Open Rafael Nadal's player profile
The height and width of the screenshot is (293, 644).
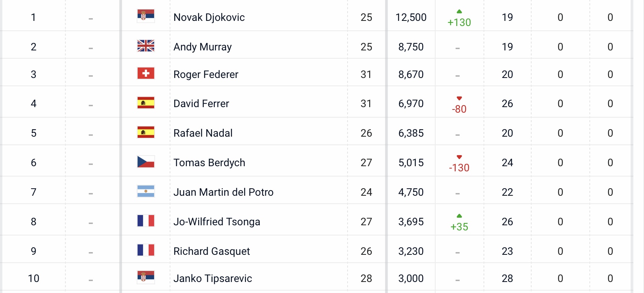point(203,133)
